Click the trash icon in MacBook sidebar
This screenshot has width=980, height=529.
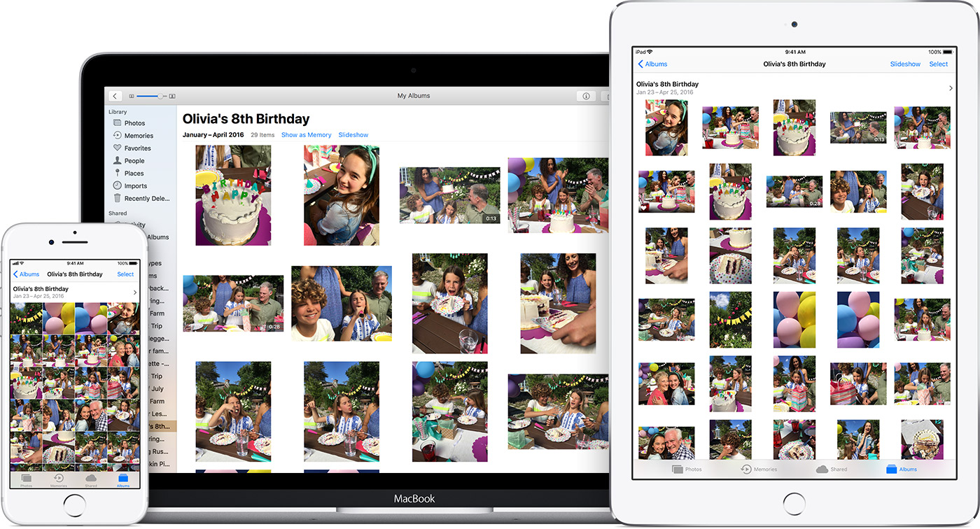[x=117, y=198]
